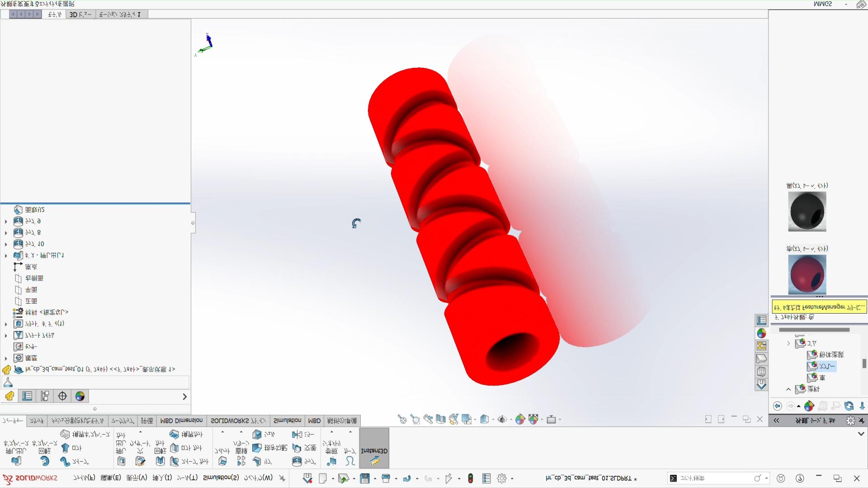
Task: Switch to the DisplayManager tab icon
Action: pyautogui.click(x=80, y=396)
